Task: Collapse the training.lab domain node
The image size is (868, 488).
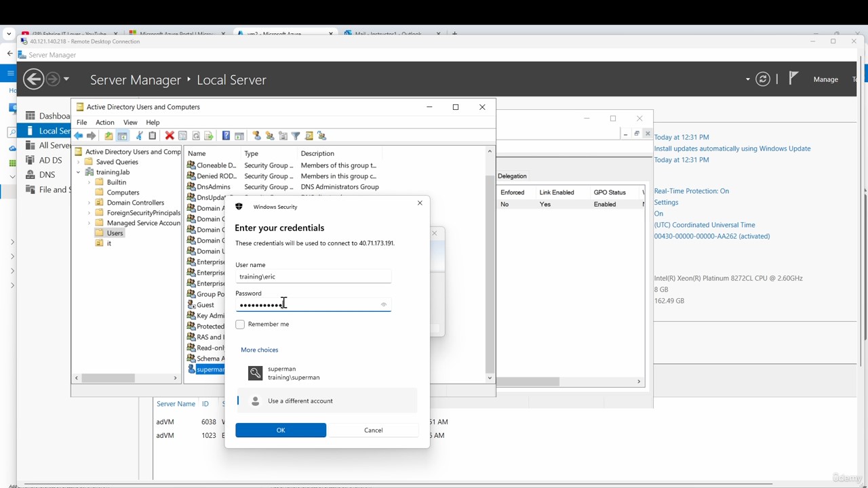Action: [79, 172]
